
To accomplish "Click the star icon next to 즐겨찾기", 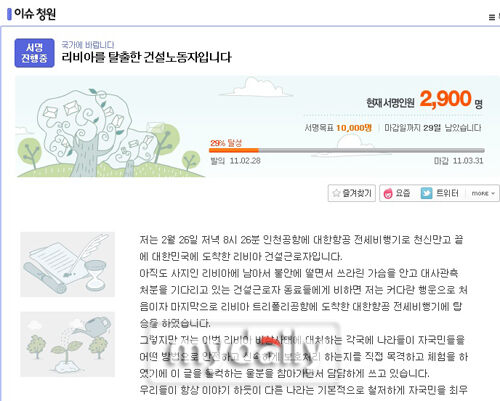I will coord(336,193).
